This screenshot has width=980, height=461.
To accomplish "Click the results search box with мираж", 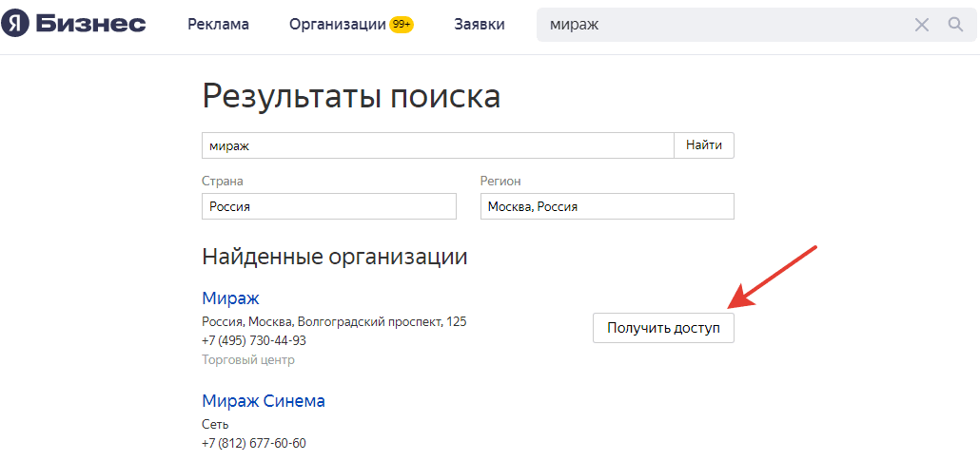I will pyautogui.click(x=438, y=145).
